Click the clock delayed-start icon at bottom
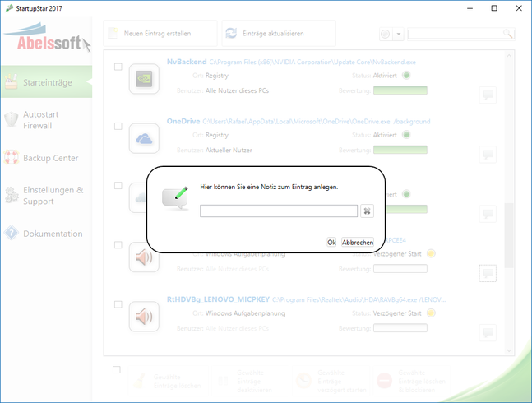Viewport: 532px width, 403px height. 303,381
